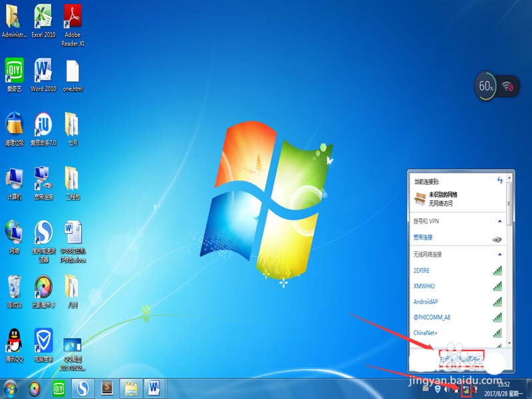Launch Excel 2010 desktop shortcut
Image resolution: width=532 pixels, height=399 pixels.
coord(43,21)
